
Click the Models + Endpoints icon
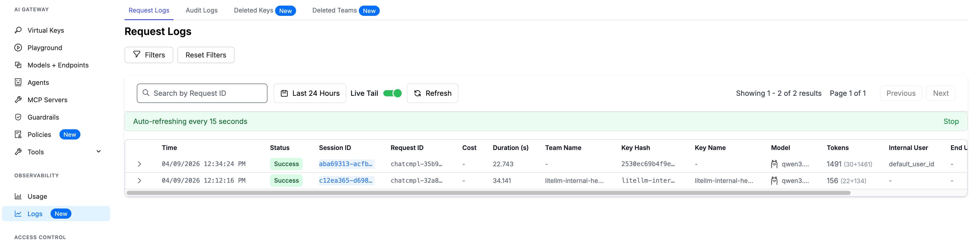pyautogui.click(x=18, y=65)
